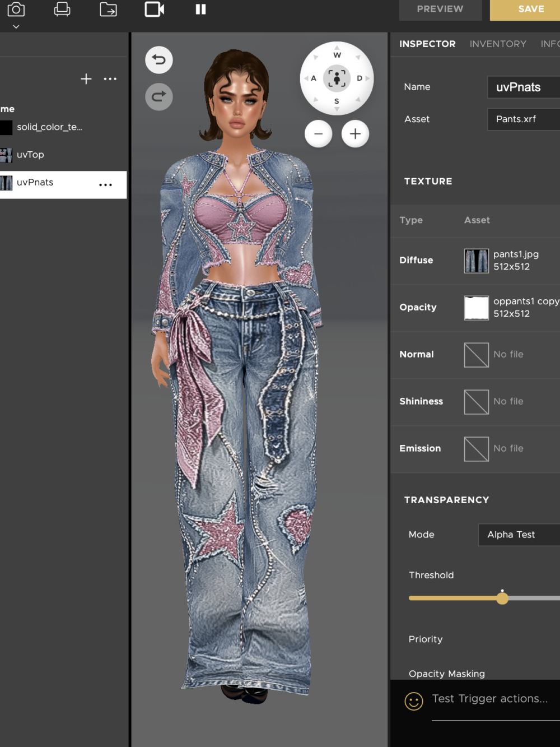Expand the chevron under camera icon
Screen dimensions: 560x747
pos(16,26)
